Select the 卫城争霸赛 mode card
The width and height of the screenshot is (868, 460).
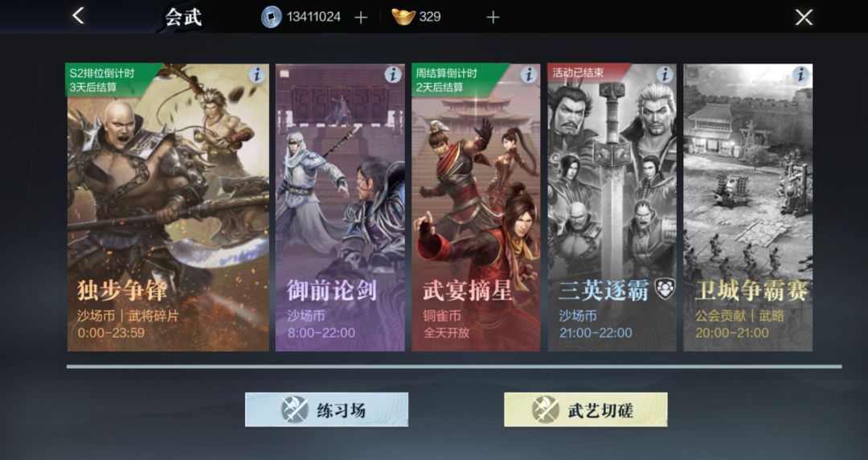click(748, 207)
